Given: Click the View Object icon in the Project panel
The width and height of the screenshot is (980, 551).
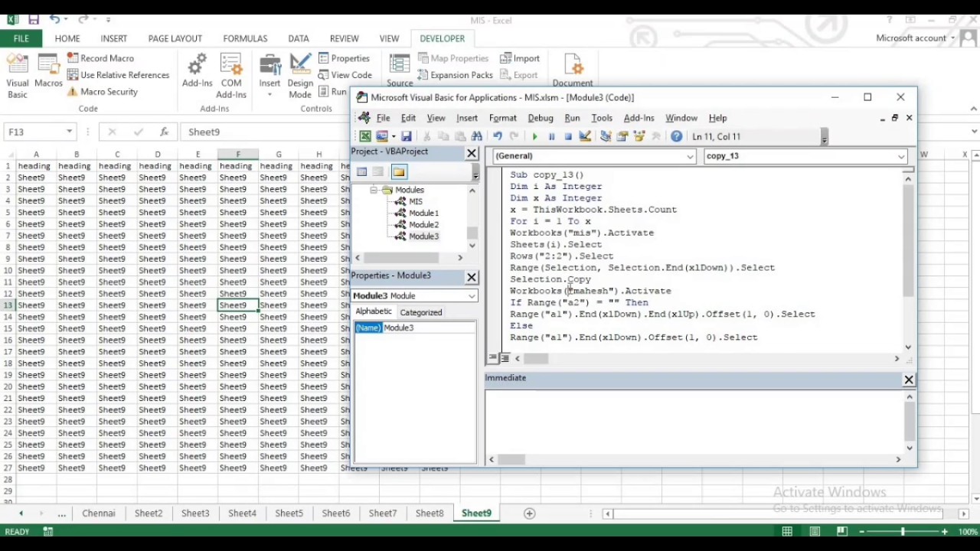Looking at the screenshot, I should click(378, 171).
